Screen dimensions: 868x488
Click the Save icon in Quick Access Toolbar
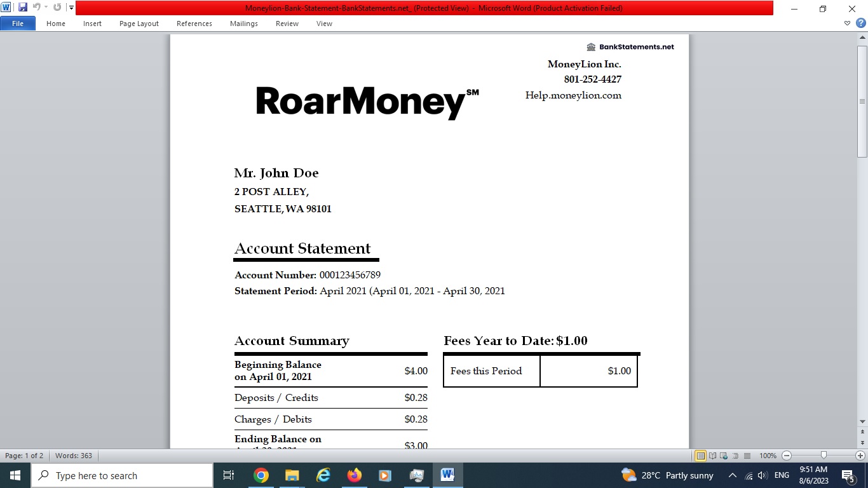point(23,8)
